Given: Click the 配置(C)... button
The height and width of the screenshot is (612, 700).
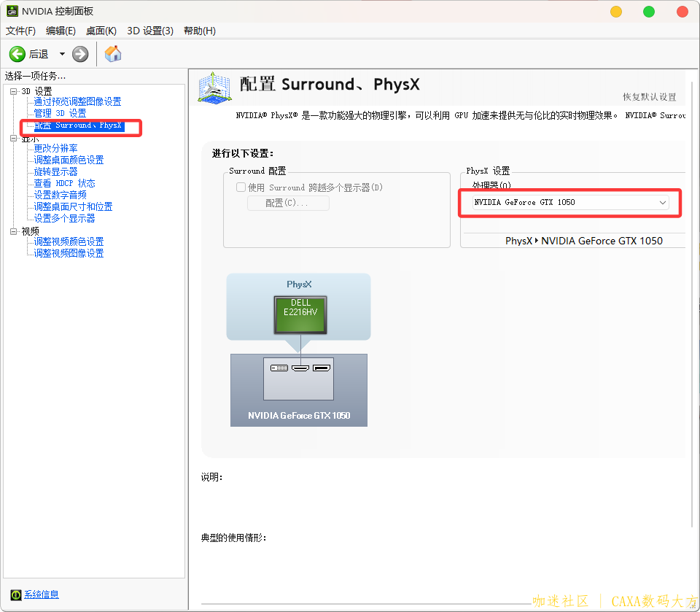Looking at the screenshot, I should (289, 203).
